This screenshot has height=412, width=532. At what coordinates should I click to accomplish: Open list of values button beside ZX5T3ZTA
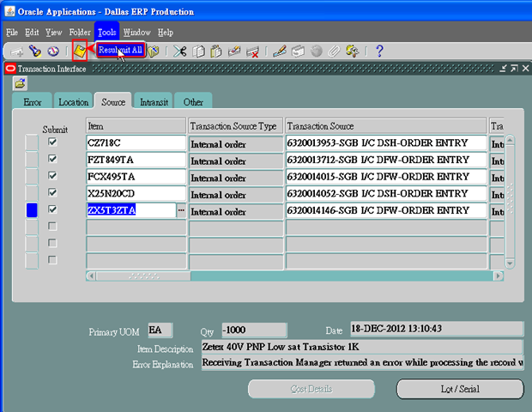click(181, 210)
